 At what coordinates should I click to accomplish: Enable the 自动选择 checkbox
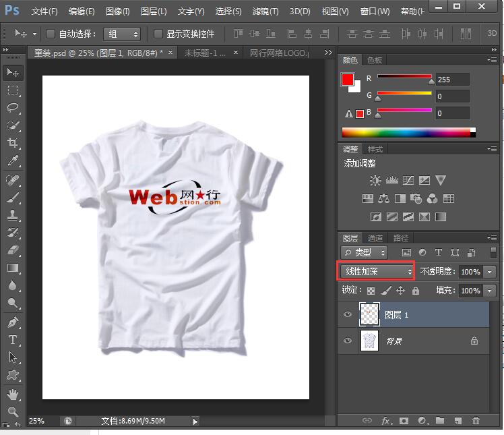click(x=51, y=34)
